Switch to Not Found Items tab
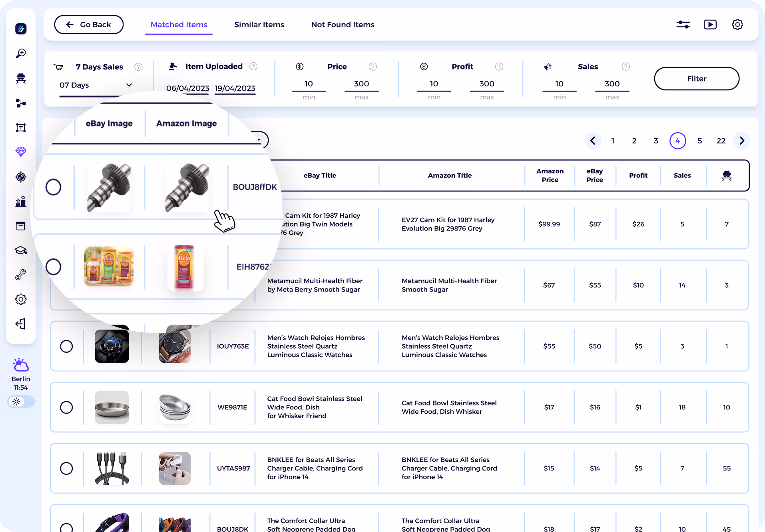This screenshot has height=532, width=765. 343,25
